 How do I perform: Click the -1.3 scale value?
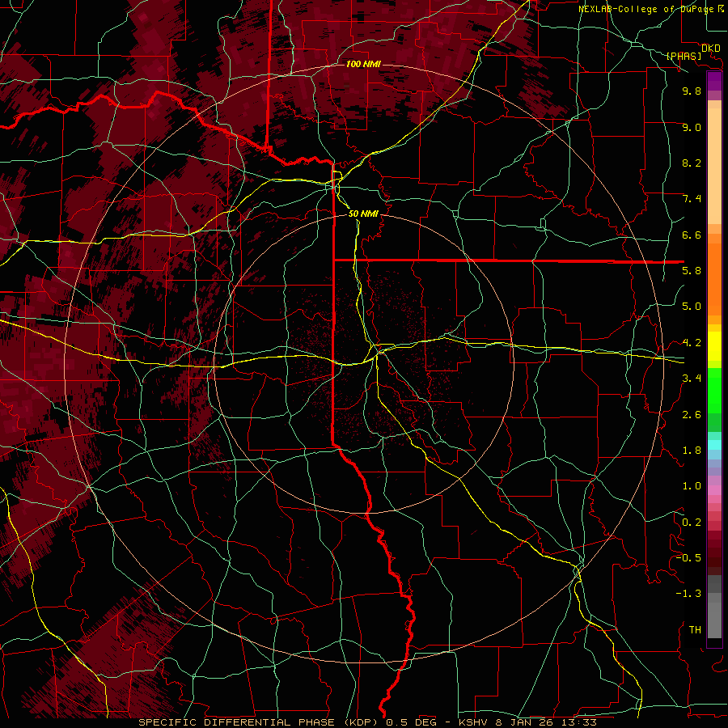coord(688,594)
